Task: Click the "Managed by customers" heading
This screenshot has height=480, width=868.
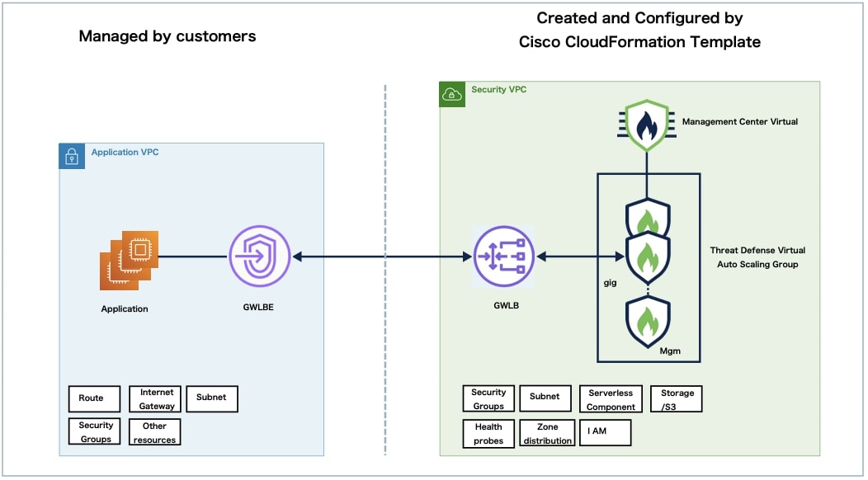Action: point(167,36)
